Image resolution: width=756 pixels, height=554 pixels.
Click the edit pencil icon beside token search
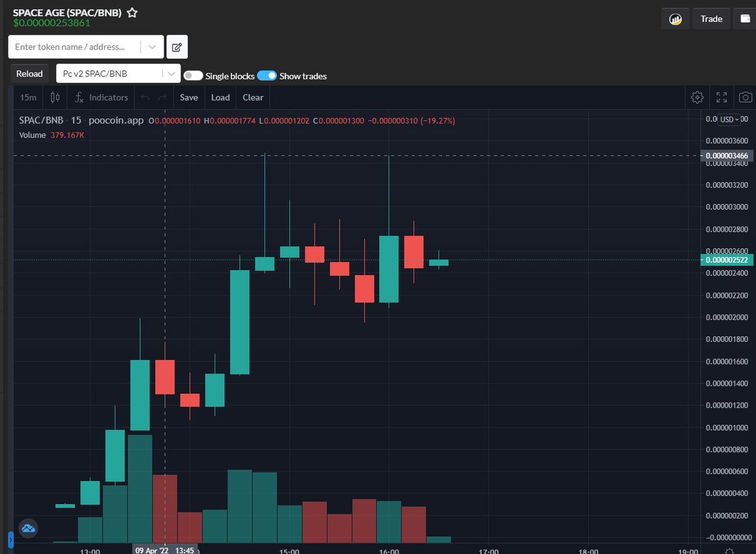177,47
